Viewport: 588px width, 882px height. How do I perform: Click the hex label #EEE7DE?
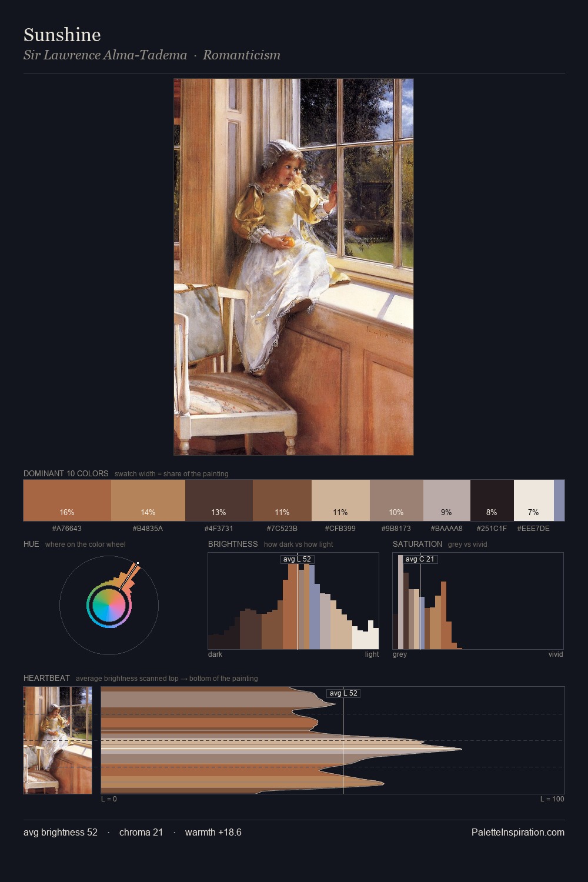534,529
